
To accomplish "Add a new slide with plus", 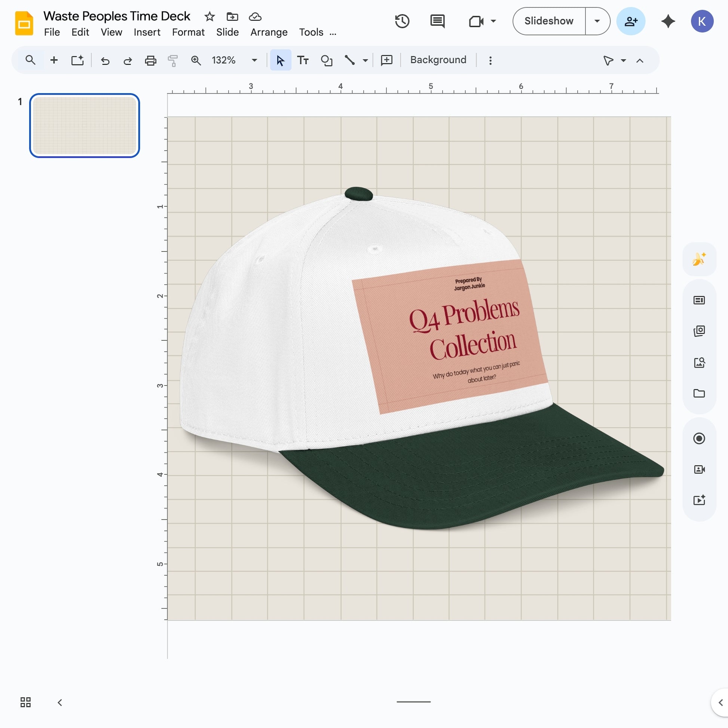I will pos(54,60).
